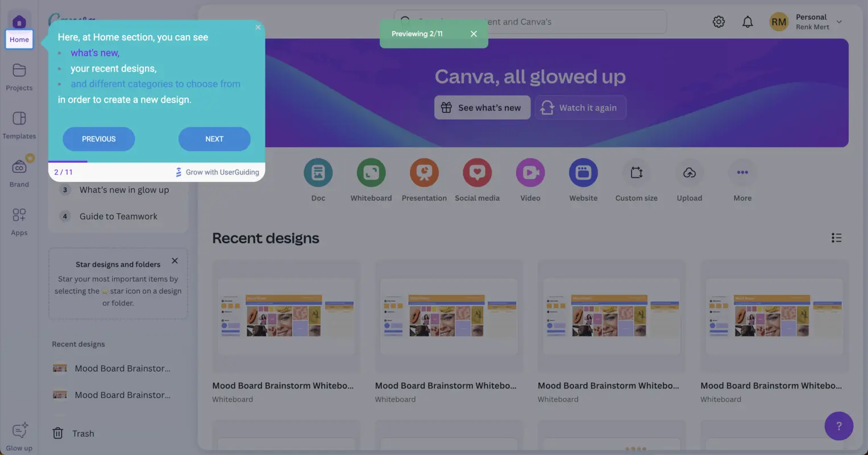The height and width of the screenshot is (455, 868).
Task: Open Grow with UserGuiding link
Action: pos(217,172)
